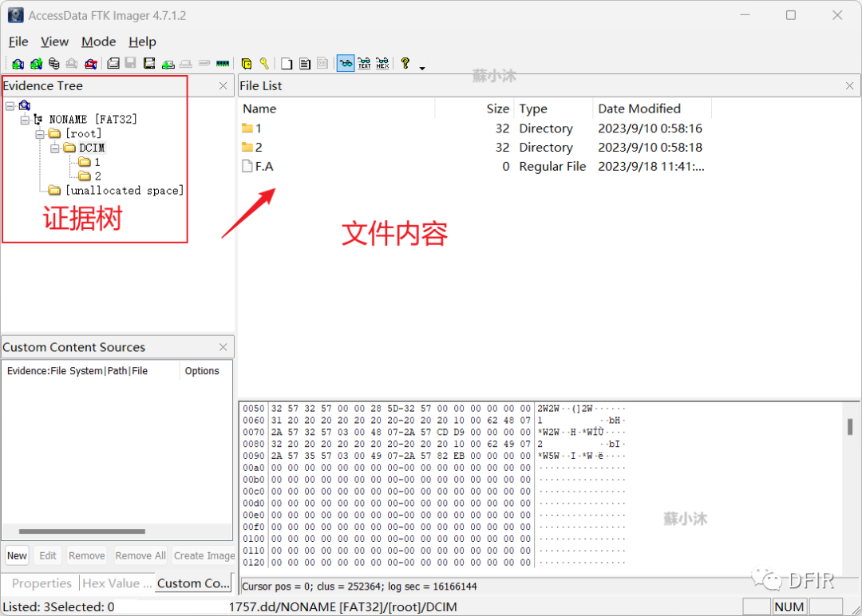Viewport: 862px width, 616px height.
Task: Click the Image Mounting disks icon
Action: pos(54,64)
